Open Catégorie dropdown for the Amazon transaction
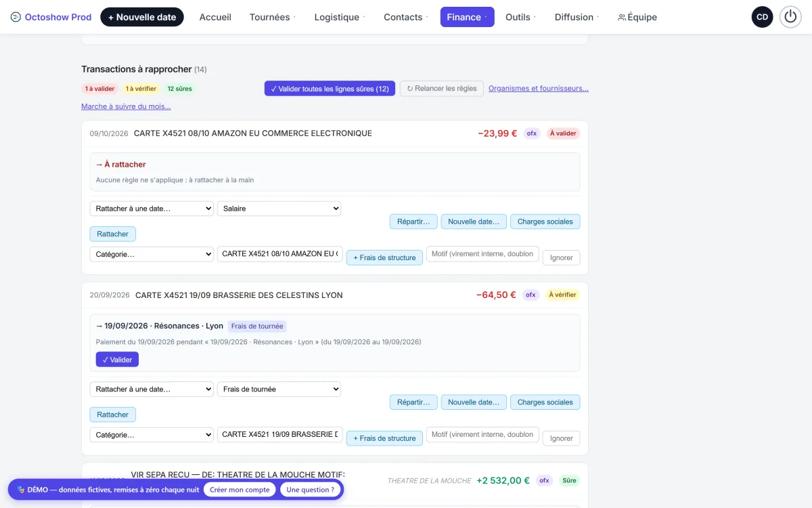The image size is (812, 508). [152, 254]
